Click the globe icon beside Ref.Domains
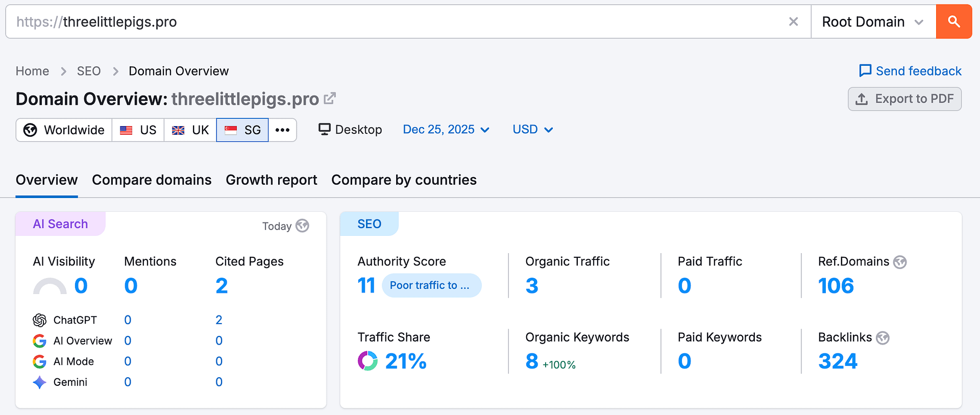980x415 pixels. [x=900, y=262]
